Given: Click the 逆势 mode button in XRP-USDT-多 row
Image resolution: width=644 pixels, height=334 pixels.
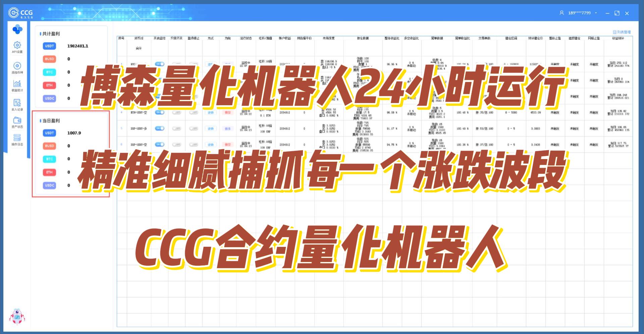Looking at the screenshot, I should coord(211,128).
